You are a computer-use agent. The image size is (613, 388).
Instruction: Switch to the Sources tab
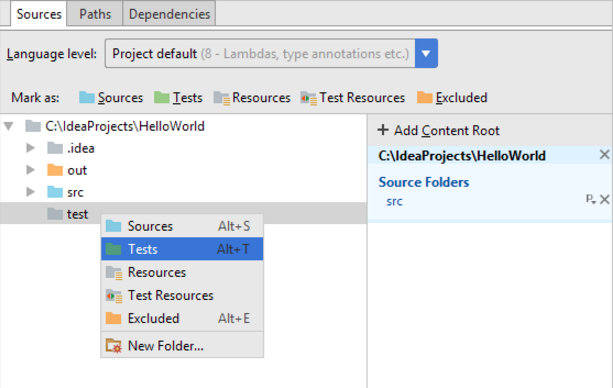tap(39, 14)
